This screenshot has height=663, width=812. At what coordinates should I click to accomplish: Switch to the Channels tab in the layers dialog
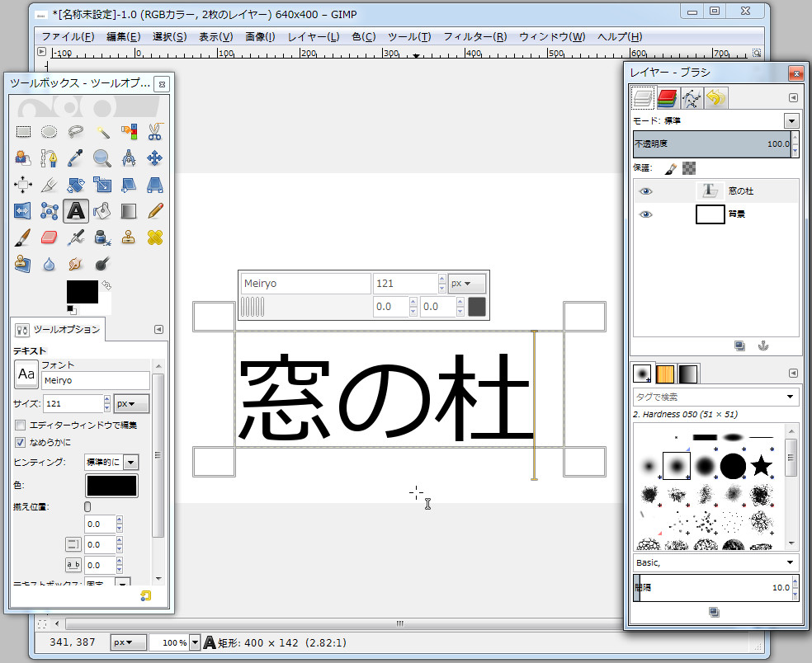(667, 97)
